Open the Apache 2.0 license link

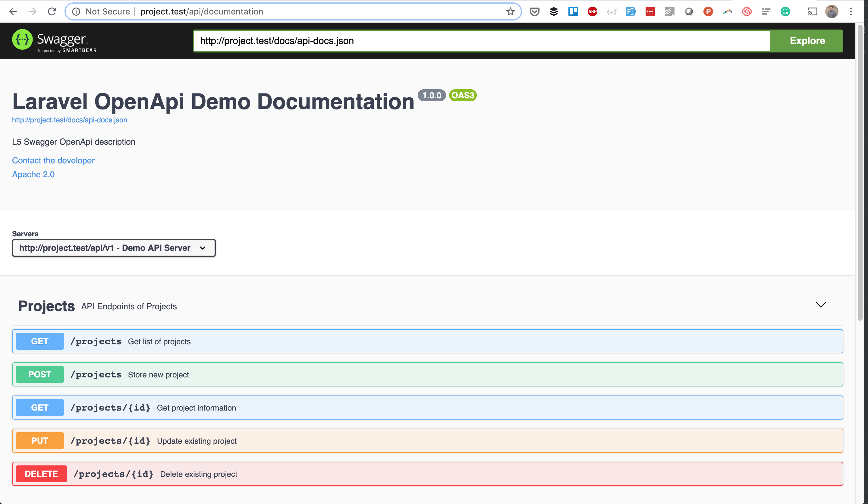[x=33, y=174]
